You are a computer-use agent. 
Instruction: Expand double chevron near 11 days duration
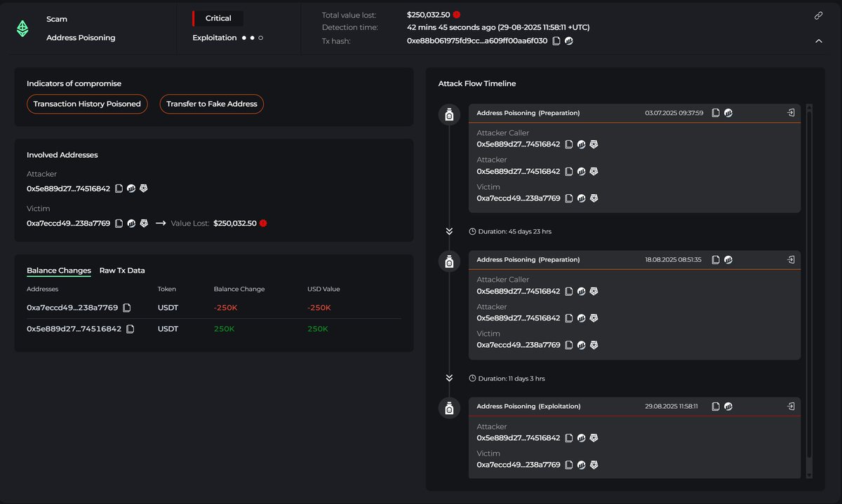tap(449, 379)
